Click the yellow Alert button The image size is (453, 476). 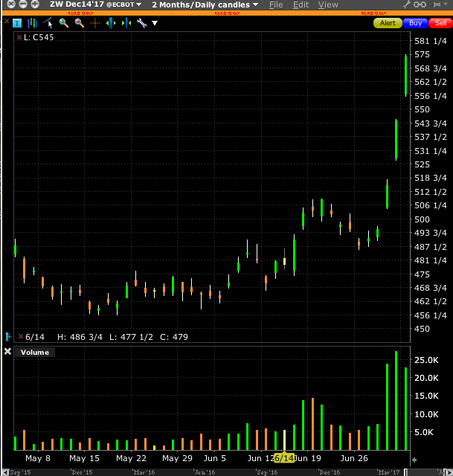pyautogui.click(x=388, y=23)
